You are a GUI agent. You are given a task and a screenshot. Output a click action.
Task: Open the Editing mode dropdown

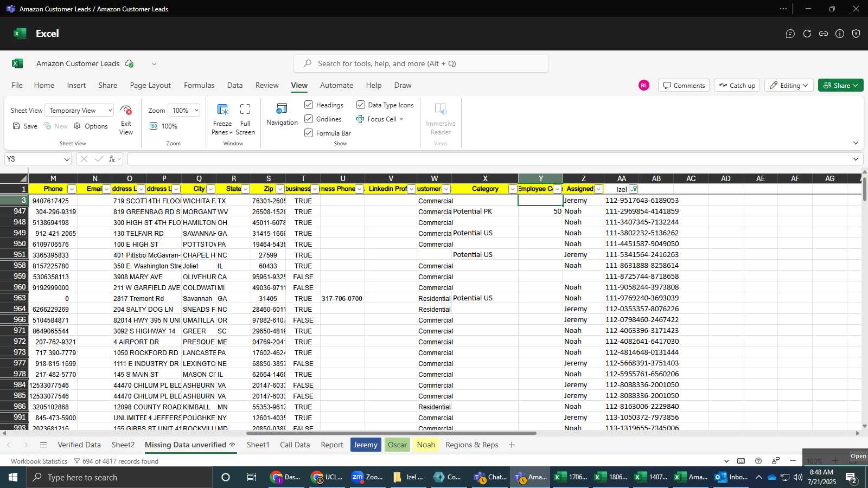point(788,85)
